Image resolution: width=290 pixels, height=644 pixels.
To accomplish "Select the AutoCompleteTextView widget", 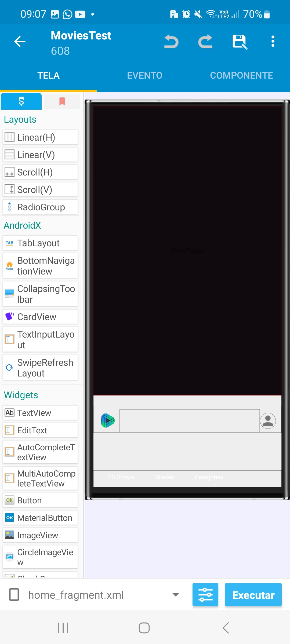I will pyautogui.click(x=40, y=452).
